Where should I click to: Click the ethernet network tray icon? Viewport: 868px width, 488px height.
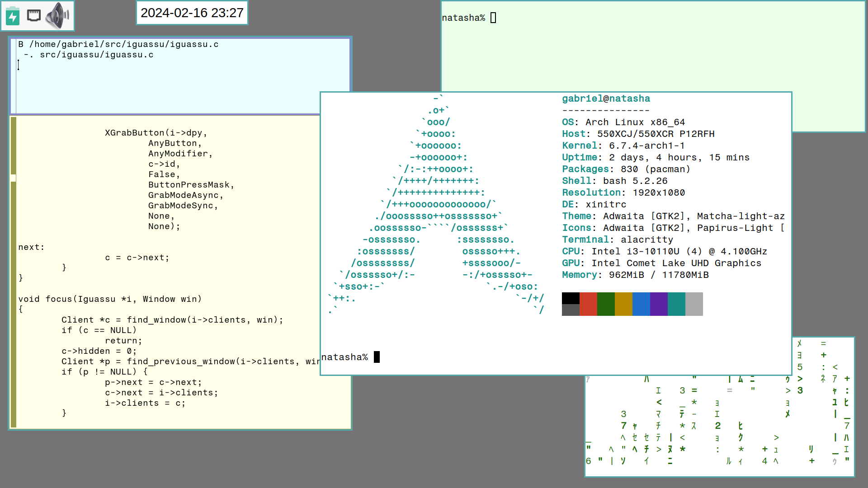[x=34, y=16]
